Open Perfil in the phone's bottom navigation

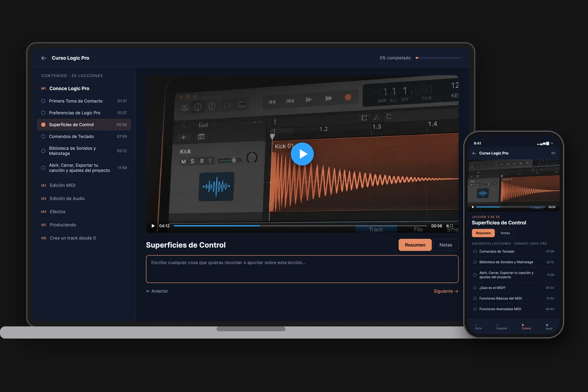(549, 327)
